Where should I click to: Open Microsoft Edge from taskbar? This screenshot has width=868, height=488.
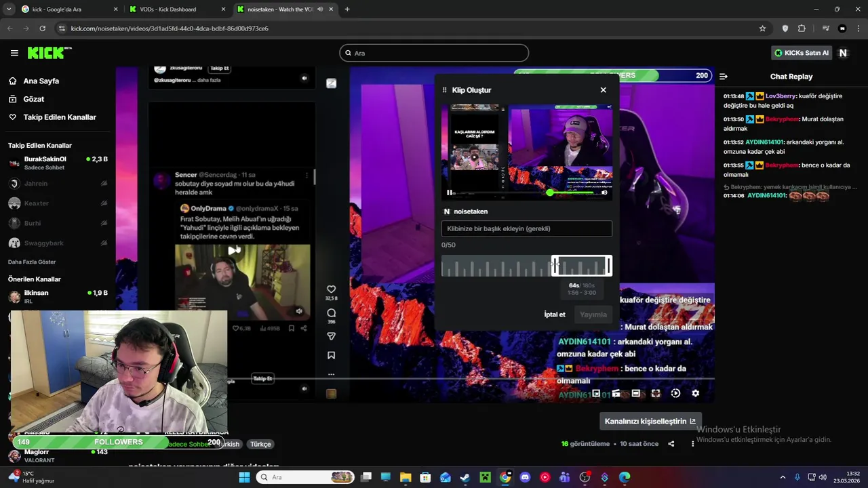click(x=625, y=477)
